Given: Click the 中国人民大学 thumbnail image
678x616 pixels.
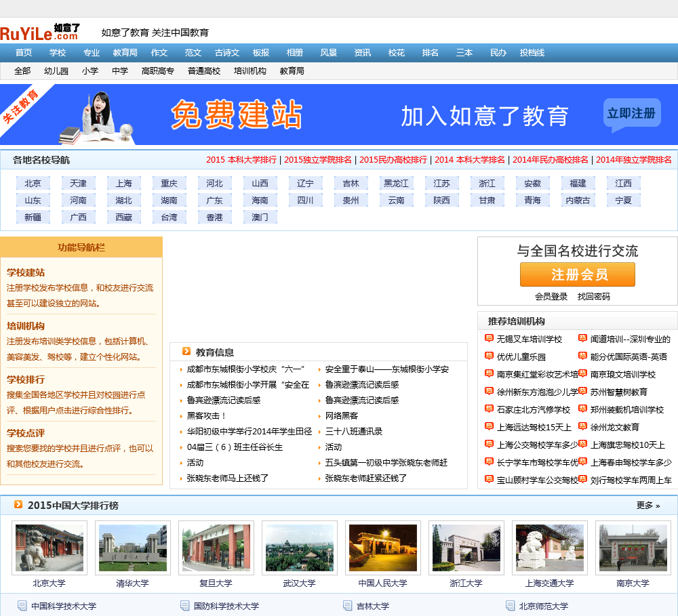Looking at the screenshot, I should (382, 548).
